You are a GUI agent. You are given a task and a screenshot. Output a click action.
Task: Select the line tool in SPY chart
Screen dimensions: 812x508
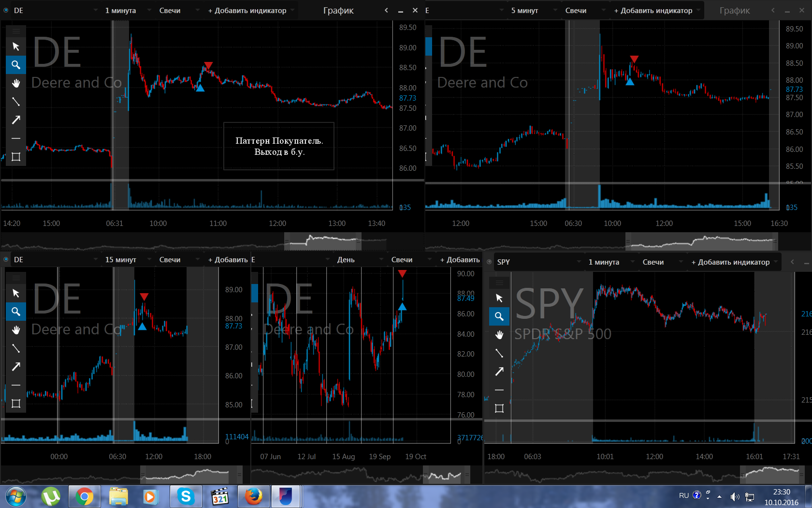(499, 353)
